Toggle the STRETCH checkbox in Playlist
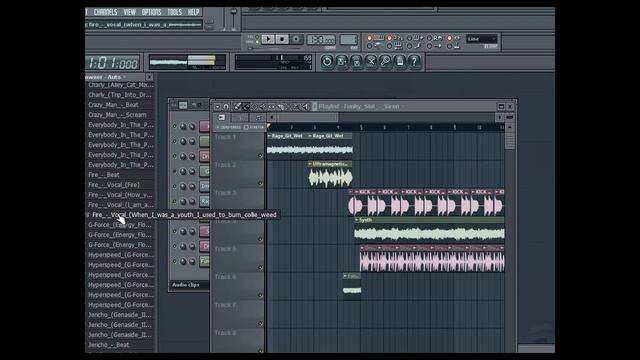Image resolution: width=640 pixels, height=360 pixels. (x=246, y=127)
